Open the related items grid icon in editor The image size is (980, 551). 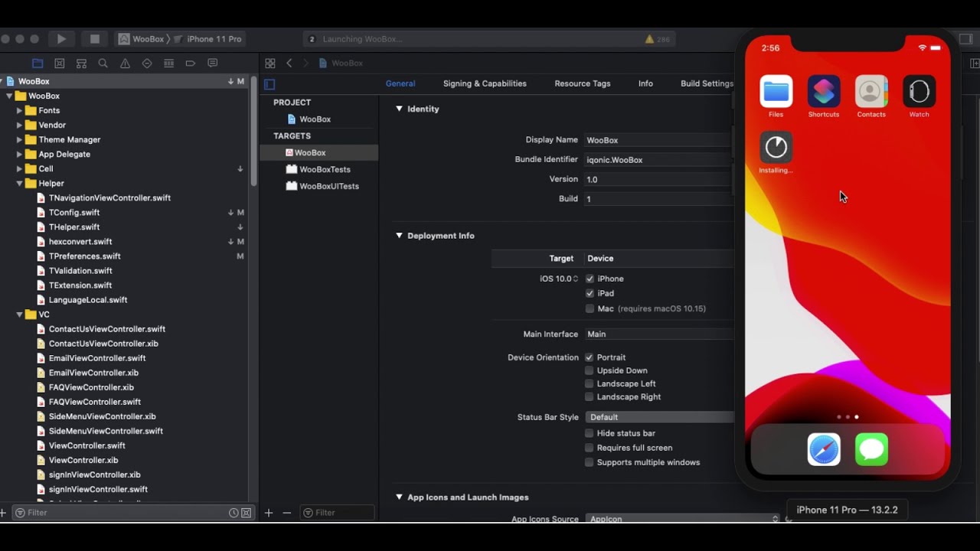[x=270, y=64]
